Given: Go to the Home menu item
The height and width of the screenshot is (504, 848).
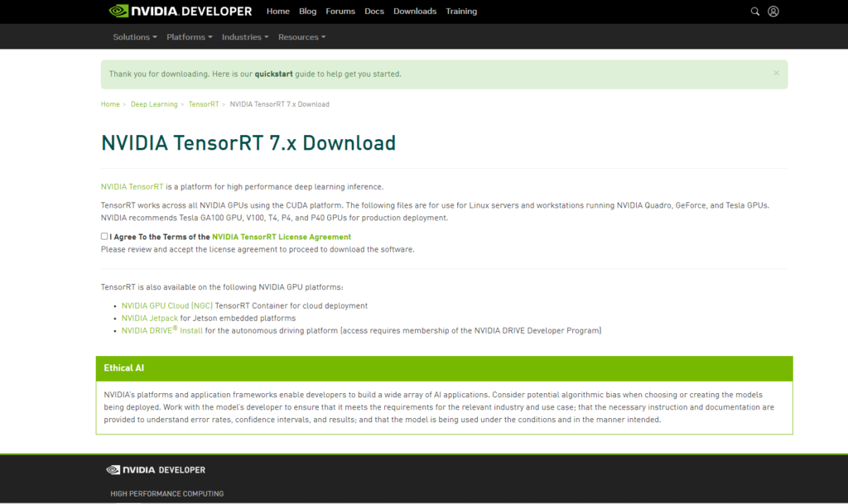Looking at the screenshot, I should click(278, 12).
